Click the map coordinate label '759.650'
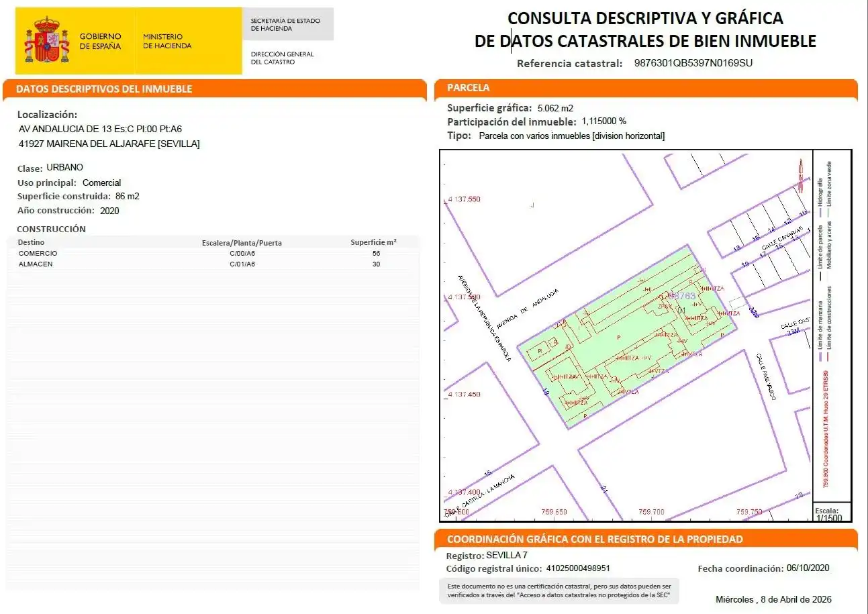The image size is (868, 614). tap(554, 512)
